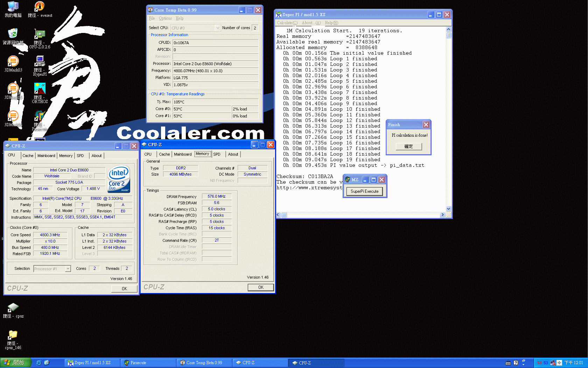Click the Core #0 temperature 53°C field
Viewport: 588px width, 368px height.
(202, 109)
